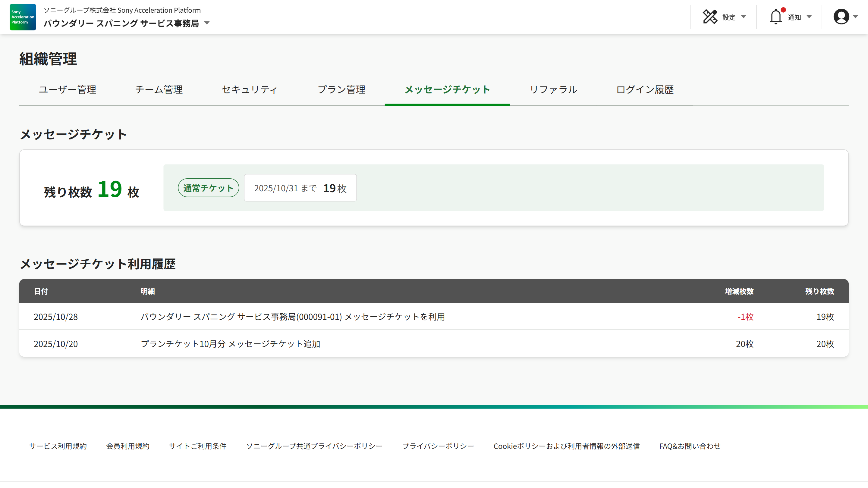Select the リファラル tab

pos(553,89)
